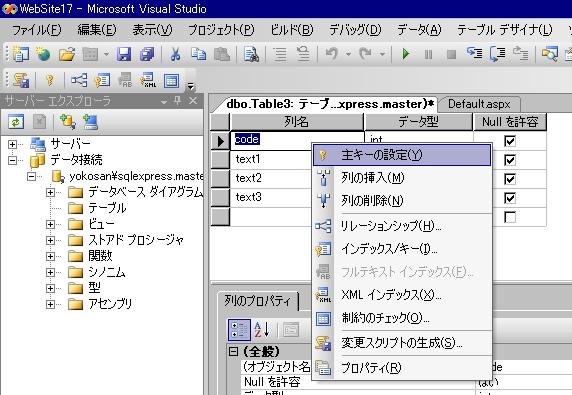Collapse the yokosan\sqlexpress.master connection node
This screenshot has height=395, width=572.
pos(32,177)
